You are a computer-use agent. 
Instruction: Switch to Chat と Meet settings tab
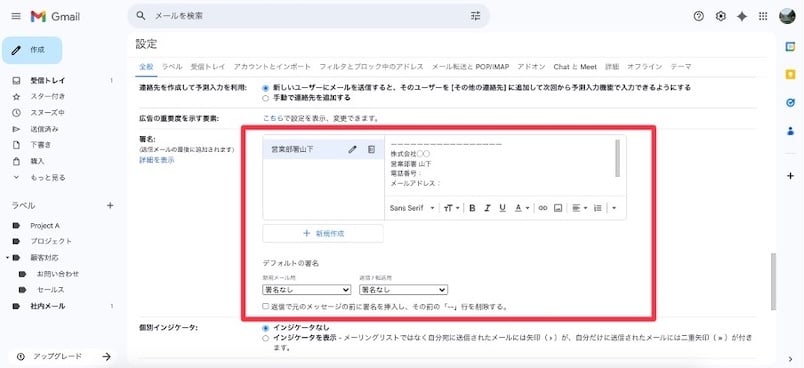(575, 67)
